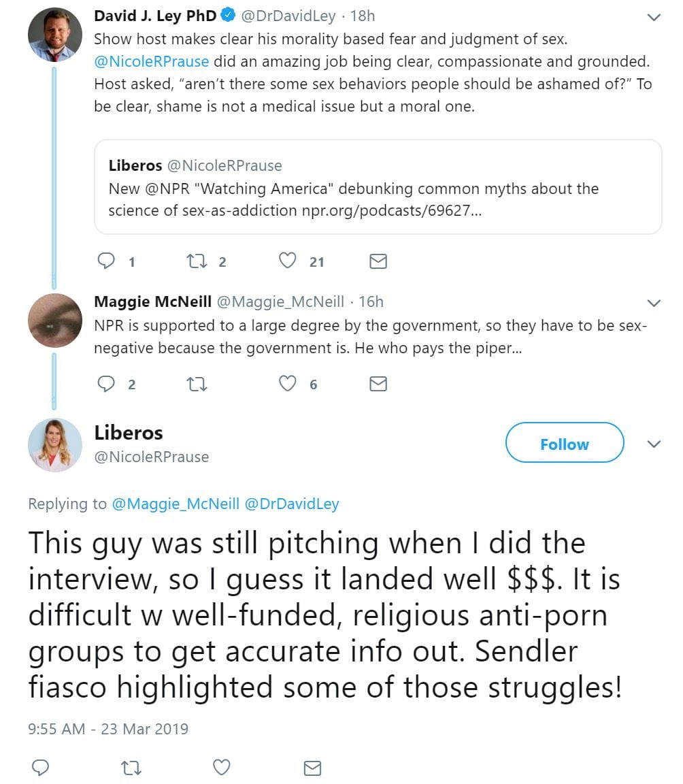Direct message the Liberos main tweet
The image size is (683, 784).
click(312, 768)
